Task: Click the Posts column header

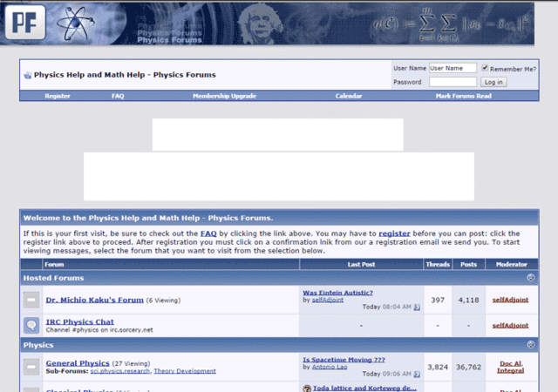Action: [468, 264]
